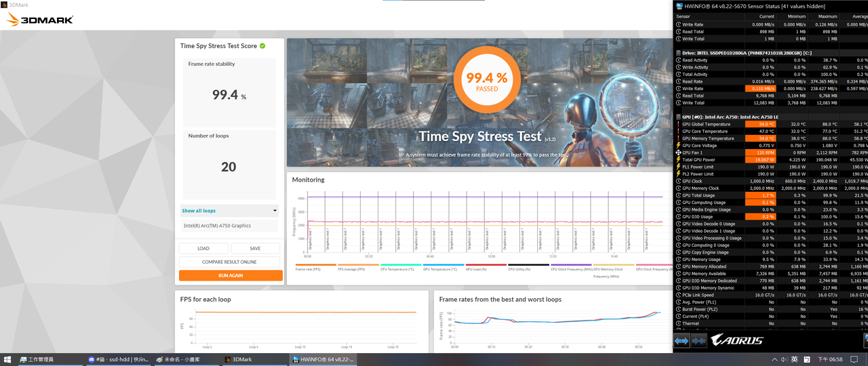The height and width of the screenshot is (366, 868).
Task: Click the Intel(R) Arc(TM) A750 Graphics field
Action: tap(229, 226)
